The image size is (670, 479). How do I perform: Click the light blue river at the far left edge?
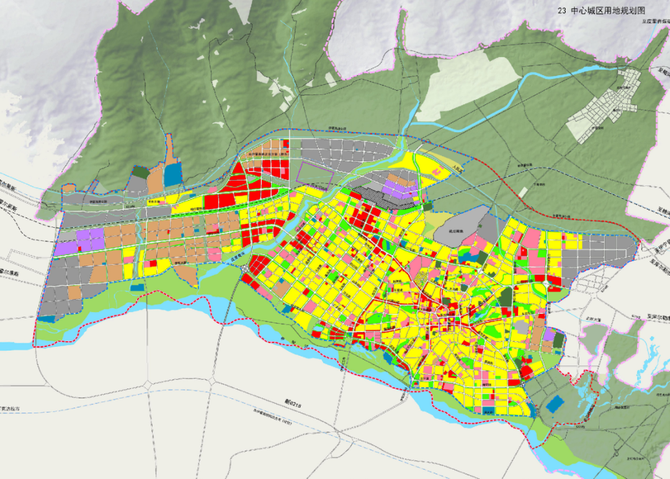coord(15,346)
